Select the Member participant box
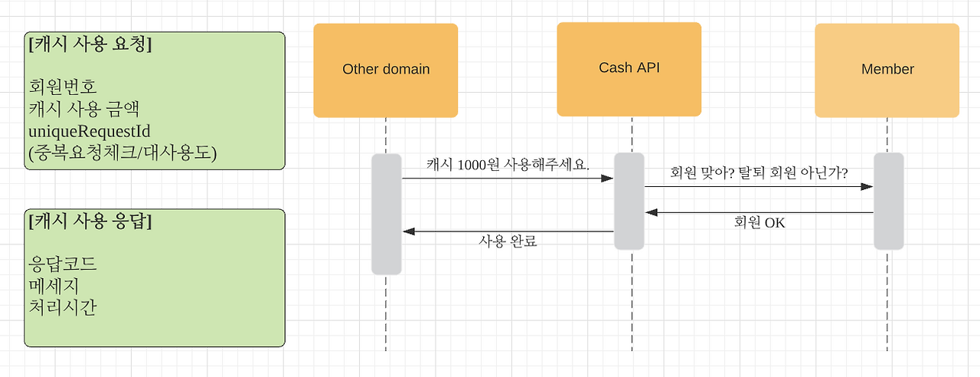The width and height of the screenshot is (980, 377). (x=887, y=70)
